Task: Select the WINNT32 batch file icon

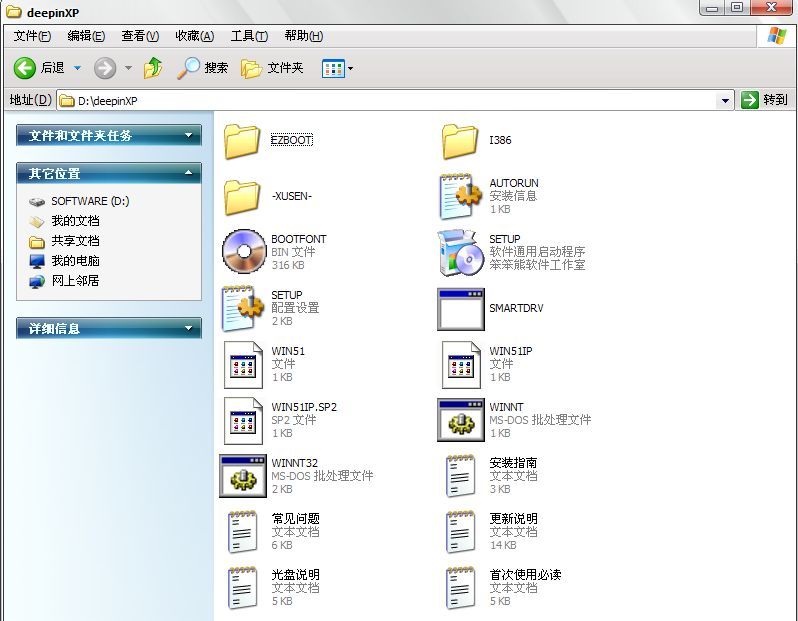Action: pyautogui.click(x=243, y=476)
